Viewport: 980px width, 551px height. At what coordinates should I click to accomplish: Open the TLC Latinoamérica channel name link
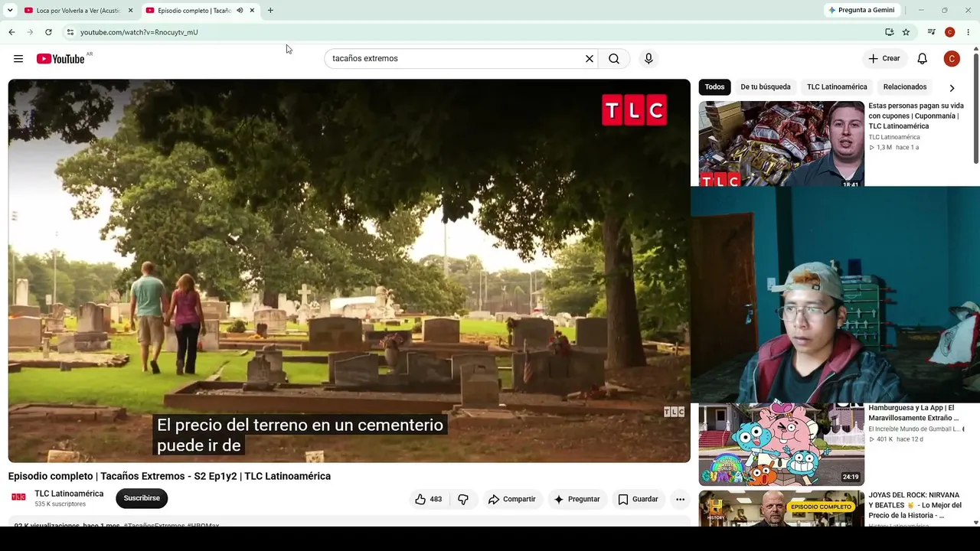(69, 494)
